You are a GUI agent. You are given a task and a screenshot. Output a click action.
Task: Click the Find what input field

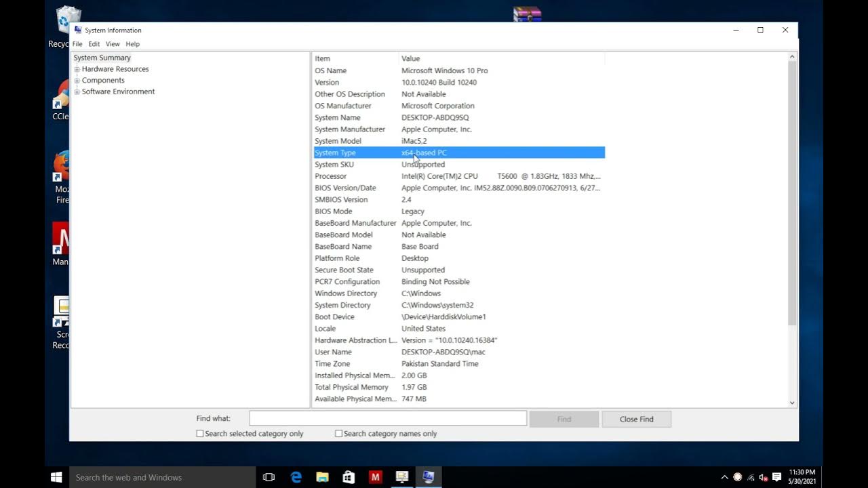coord(388,419)
